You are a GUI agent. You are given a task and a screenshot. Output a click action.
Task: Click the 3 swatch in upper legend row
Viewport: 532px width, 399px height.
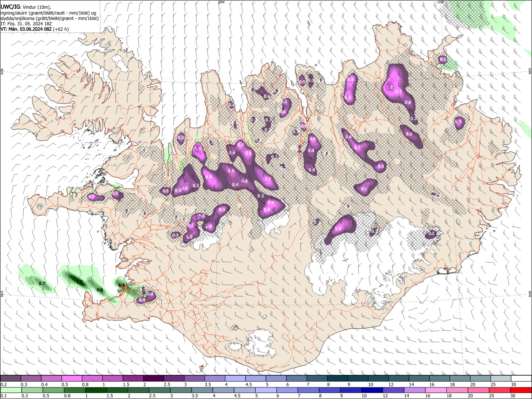click(x=194, y=379)
